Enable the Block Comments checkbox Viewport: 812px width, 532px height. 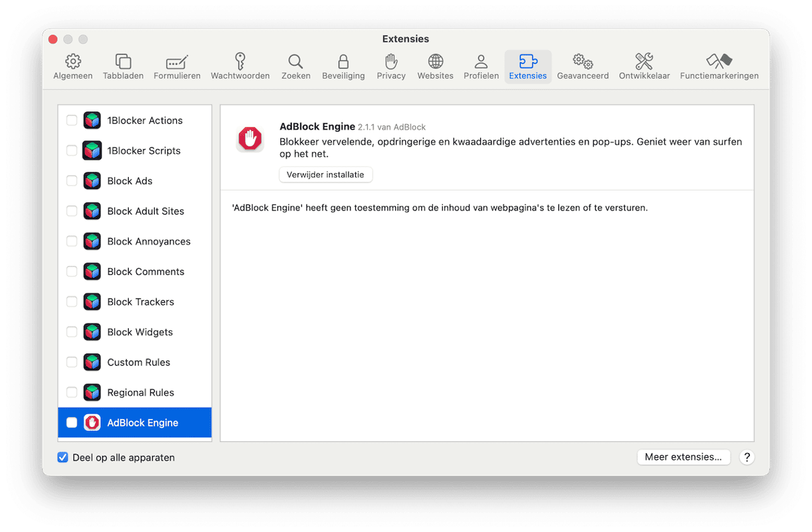pyautogui.click(x=71, y=271)
